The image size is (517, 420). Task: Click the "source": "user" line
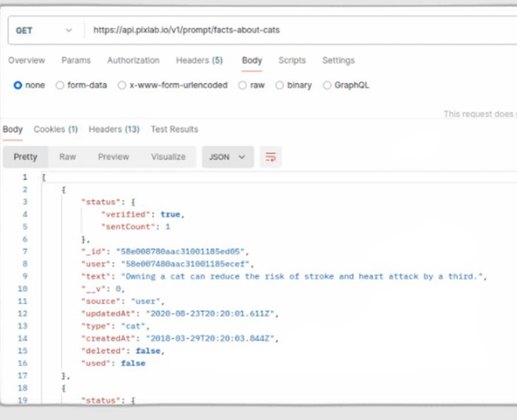123,301
